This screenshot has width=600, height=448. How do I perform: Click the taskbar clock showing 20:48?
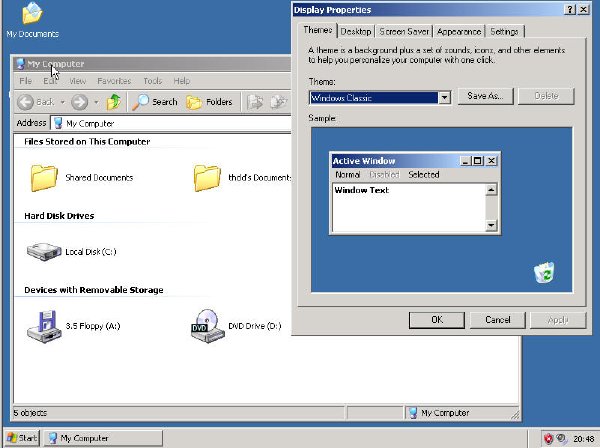584,439
